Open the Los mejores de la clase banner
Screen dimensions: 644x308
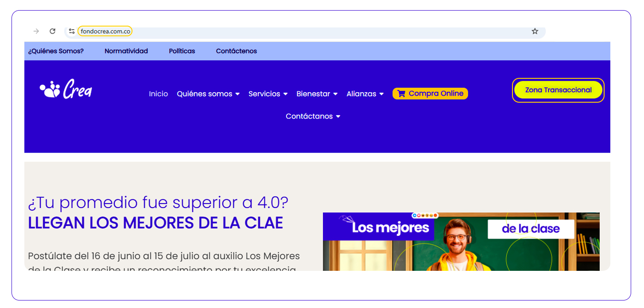click(x=461, y=242)
